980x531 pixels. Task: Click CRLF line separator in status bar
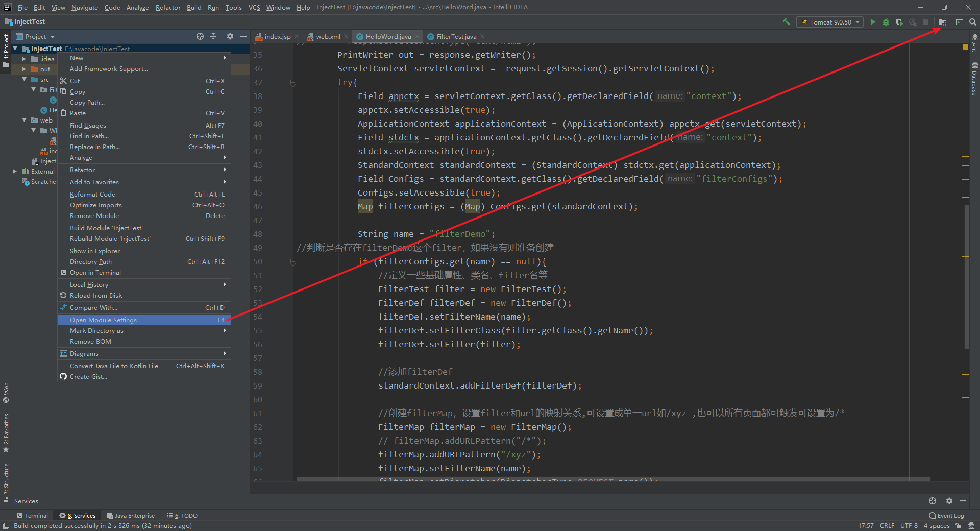887,525
